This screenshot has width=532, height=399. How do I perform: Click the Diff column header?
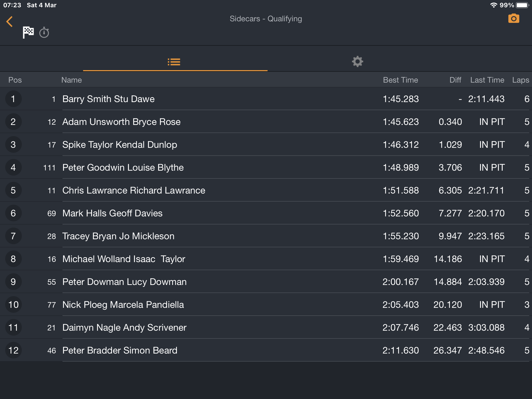455,80
